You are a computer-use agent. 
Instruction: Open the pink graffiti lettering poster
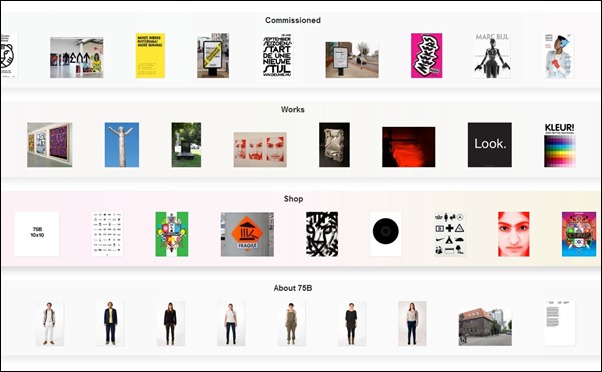click(x=427, y=56)
